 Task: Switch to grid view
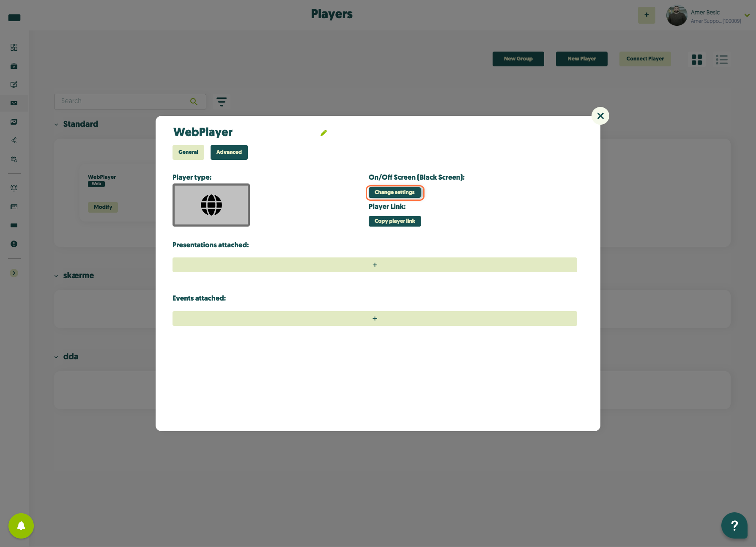click(697, 60)
